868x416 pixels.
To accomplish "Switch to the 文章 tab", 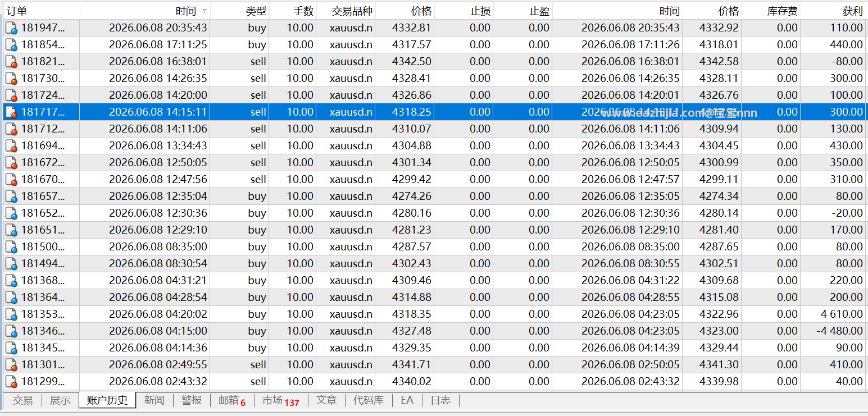I will (326, 400).
